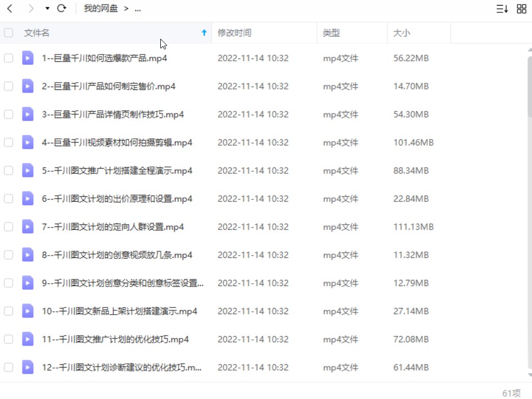This screenshot has width=532, height=399.
Task: Sort by 类型 column
Action: (x=331, y=33)
